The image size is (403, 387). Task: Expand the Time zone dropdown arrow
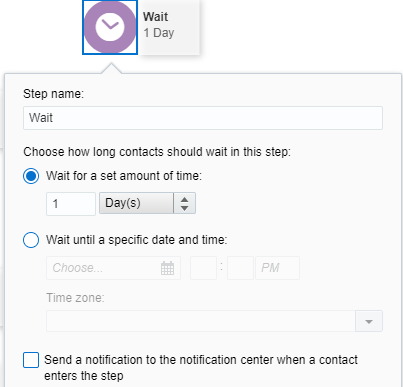coord(369,321)
